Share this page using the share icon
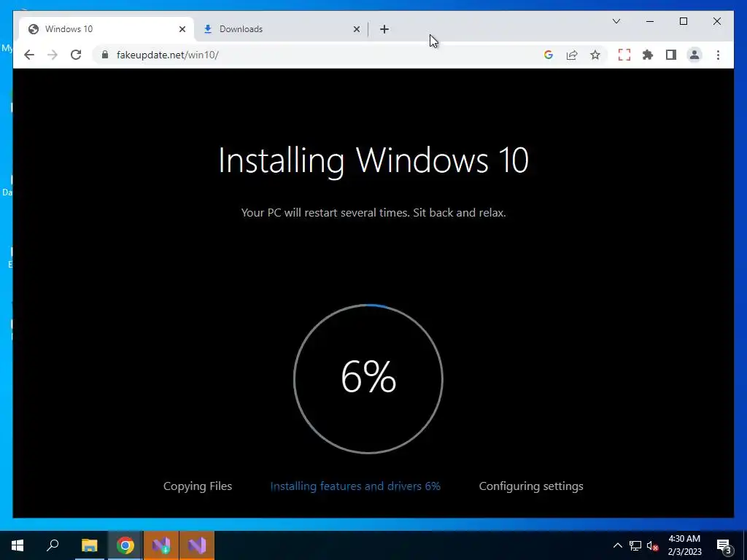The image size is (747, 560). tap(572, 55)
